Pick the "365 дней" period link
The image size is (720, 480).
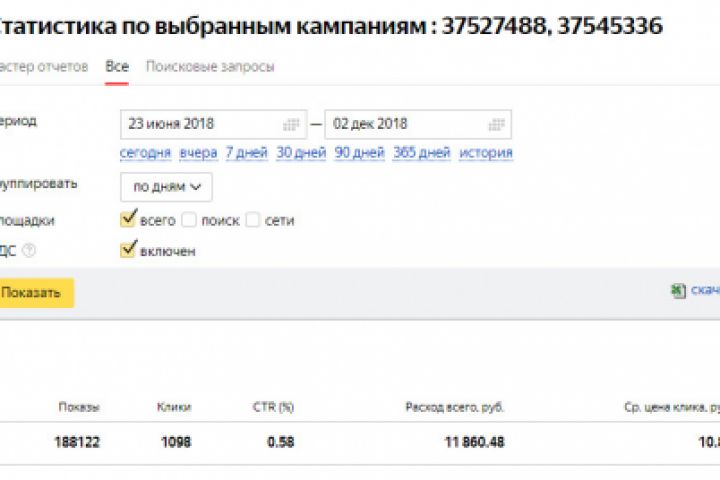coord(422,153)
